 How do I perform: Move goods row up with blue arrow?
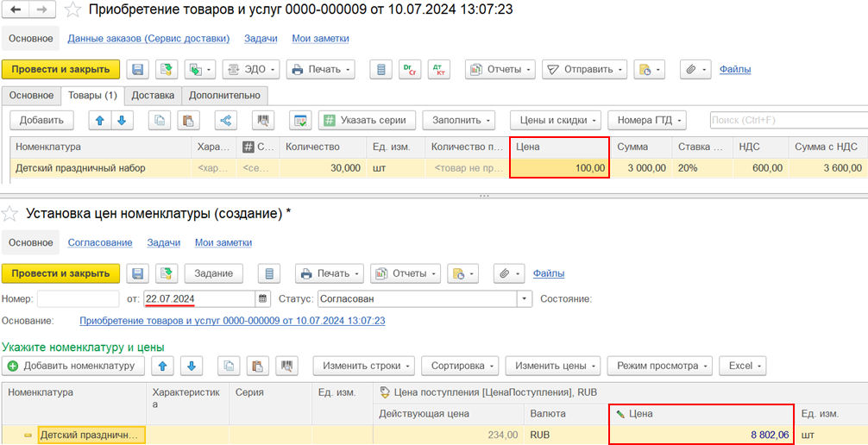point(100,120)
